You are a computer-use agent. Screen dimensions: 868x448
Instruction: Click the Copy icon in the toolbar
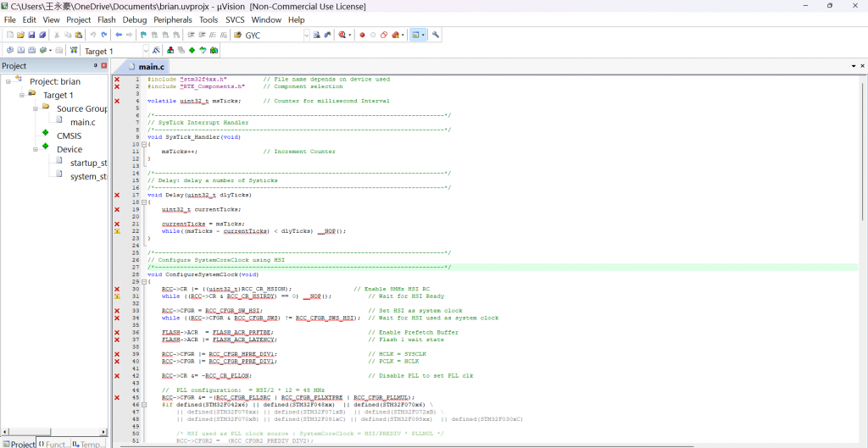68,35
